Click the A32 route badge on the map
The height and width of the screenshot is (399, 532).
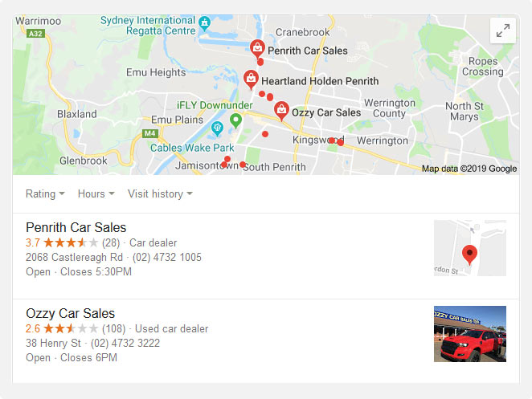(35, 34)
